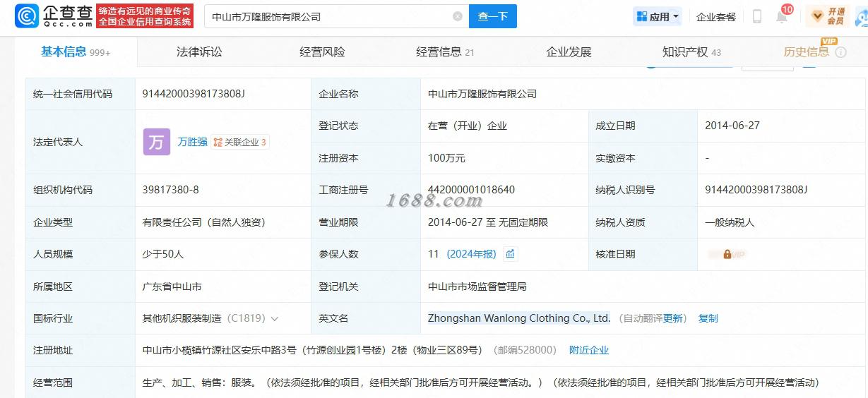The height and width of the screenshot is (398, 868).
Task: Click 开通会员 VIP button
Action: point(828,16)
